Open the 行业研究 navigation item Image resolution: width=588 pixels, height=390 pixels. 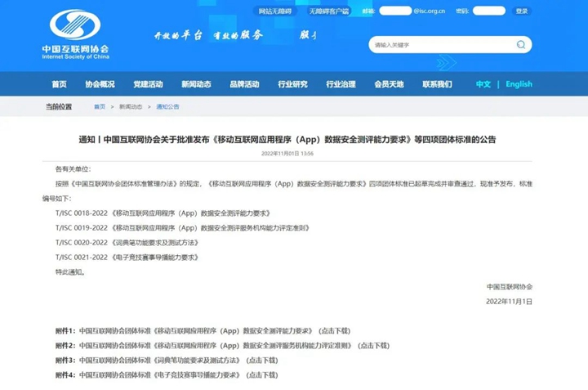point(292,84)
